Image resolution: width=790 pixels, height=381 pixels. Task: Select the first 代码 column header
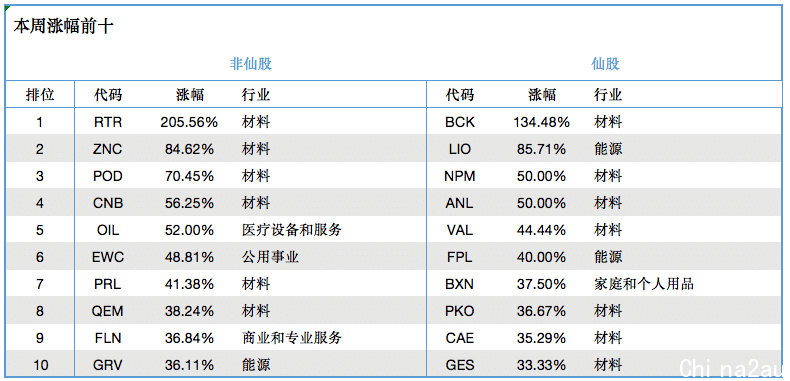click(108, 94)
